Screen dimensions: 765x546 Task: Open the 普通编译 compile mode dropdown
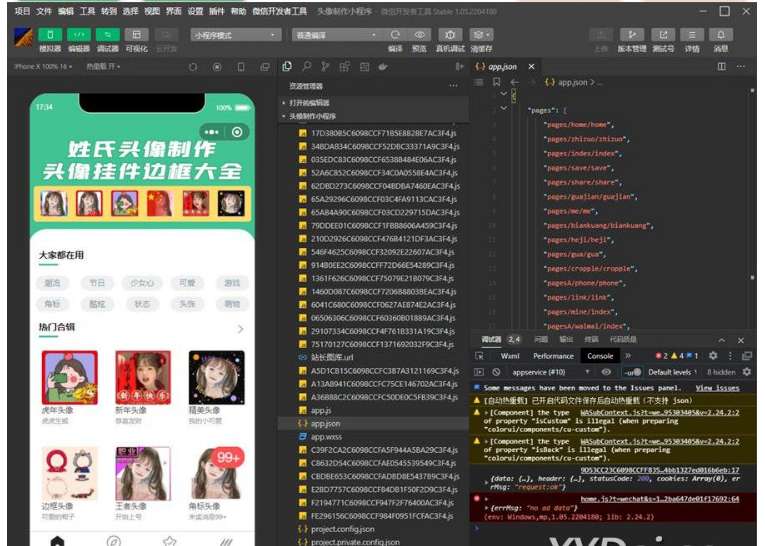331,34
